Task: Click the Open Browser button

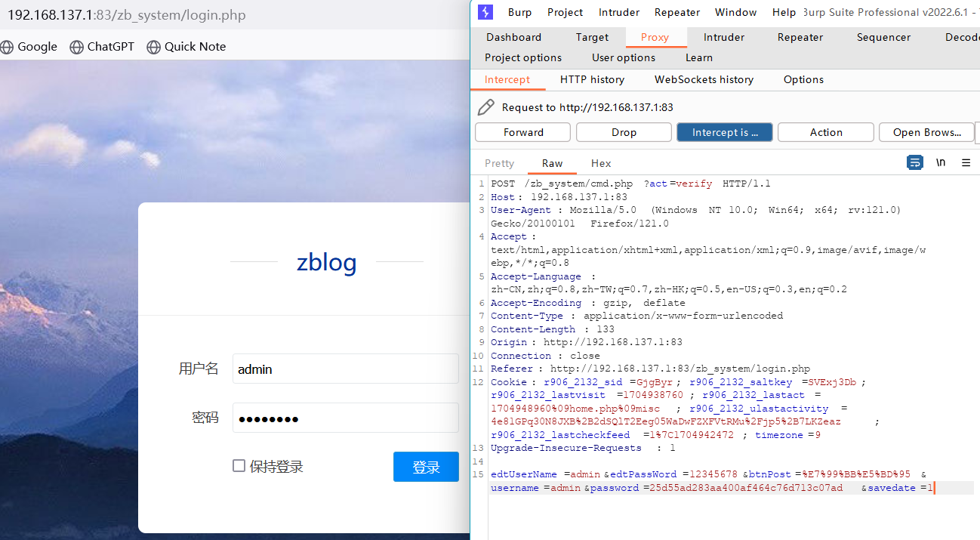Action: click(x=927, y=132)
